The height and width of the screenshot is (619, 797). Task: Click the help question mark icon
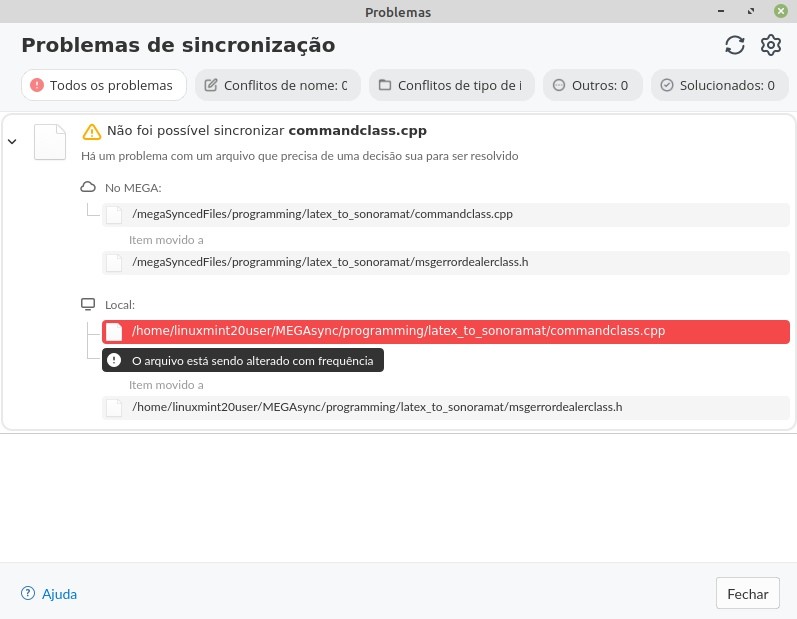tap(28, 593)
